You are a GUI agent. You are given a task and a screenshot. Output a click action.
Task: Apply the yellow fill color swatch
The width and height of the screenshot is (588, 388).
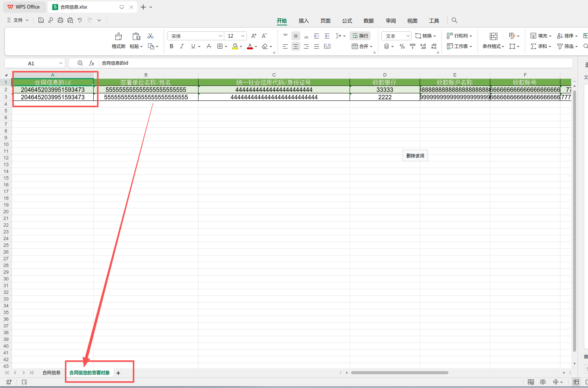click(x=235, y=46)
